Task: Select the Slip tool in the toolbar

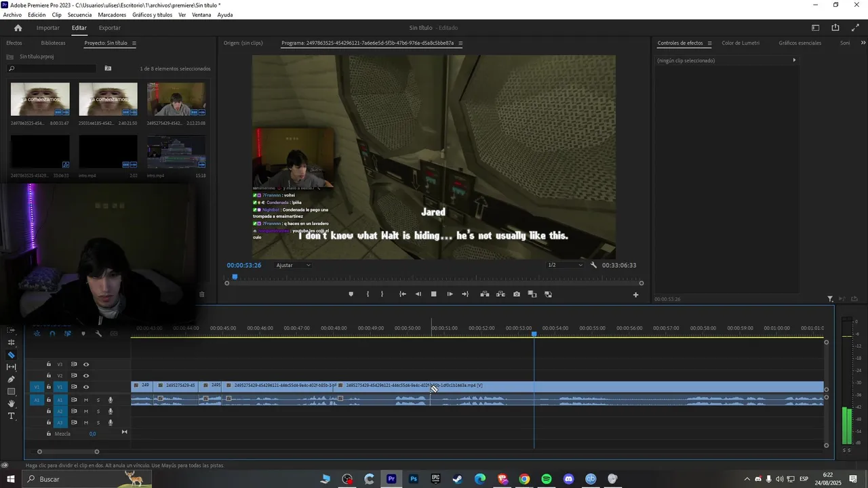Action: (x=11, y=367)
